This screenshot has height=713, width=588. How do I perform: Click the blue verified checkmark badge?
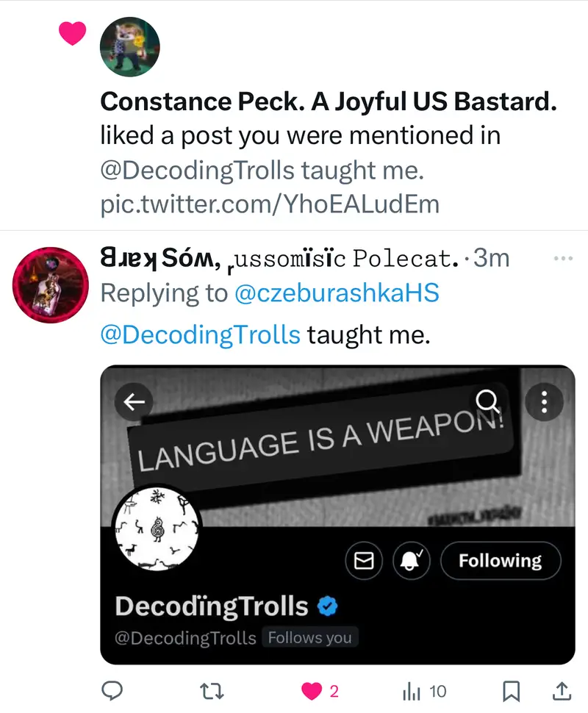point(326,606)
